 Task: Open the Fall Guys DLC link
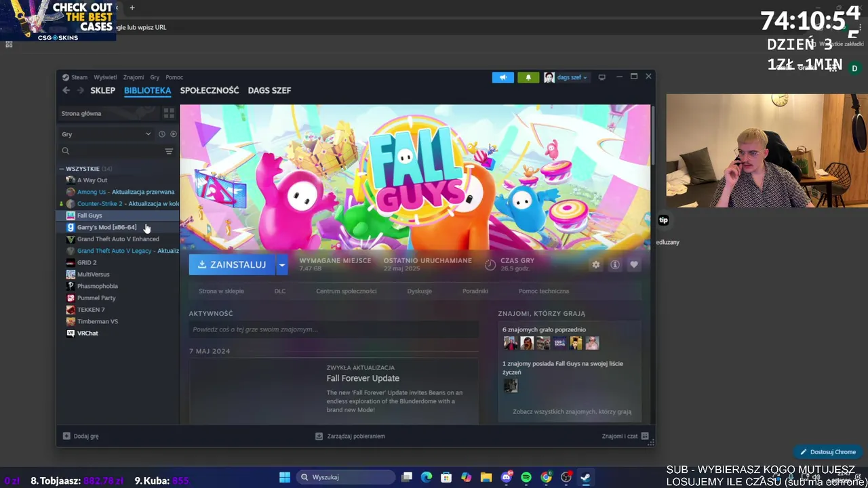[x=280, y=291]
